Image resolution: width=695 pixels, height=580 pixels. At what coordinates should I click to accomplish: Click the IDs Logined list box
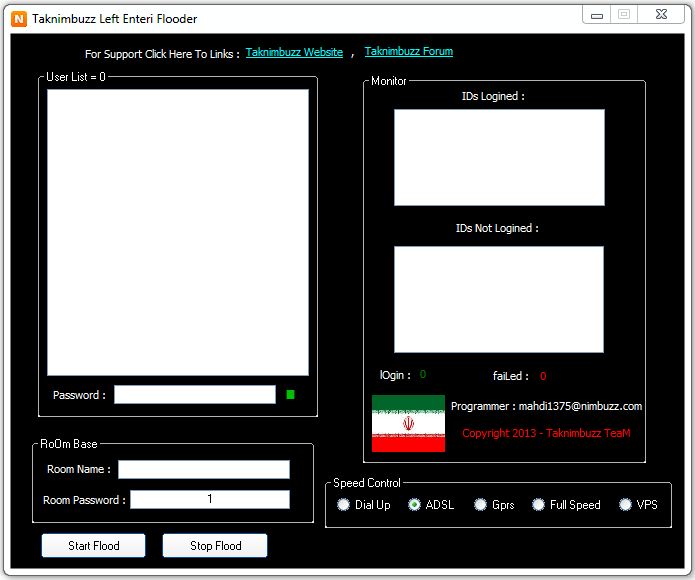(499, 157)
